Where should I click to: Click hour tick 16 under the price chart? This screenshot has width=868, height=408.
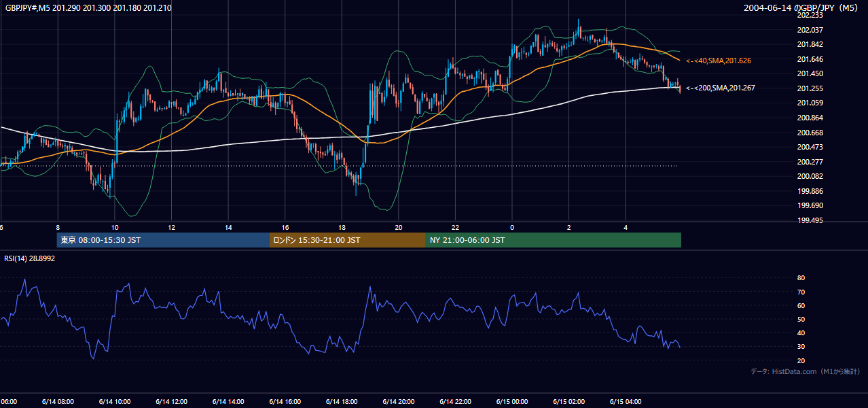[285, 228]
